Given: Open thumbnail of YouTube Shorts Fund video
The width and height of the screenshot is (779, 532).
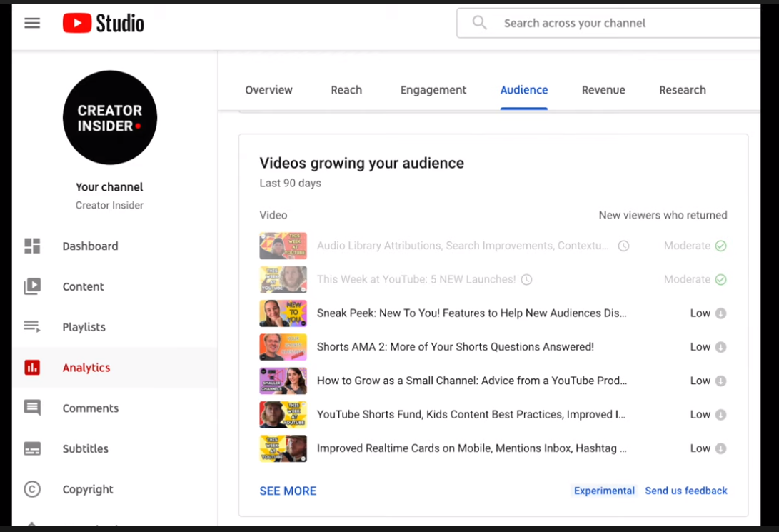Looking at the screenshot, I should click(x=283, y=415).
